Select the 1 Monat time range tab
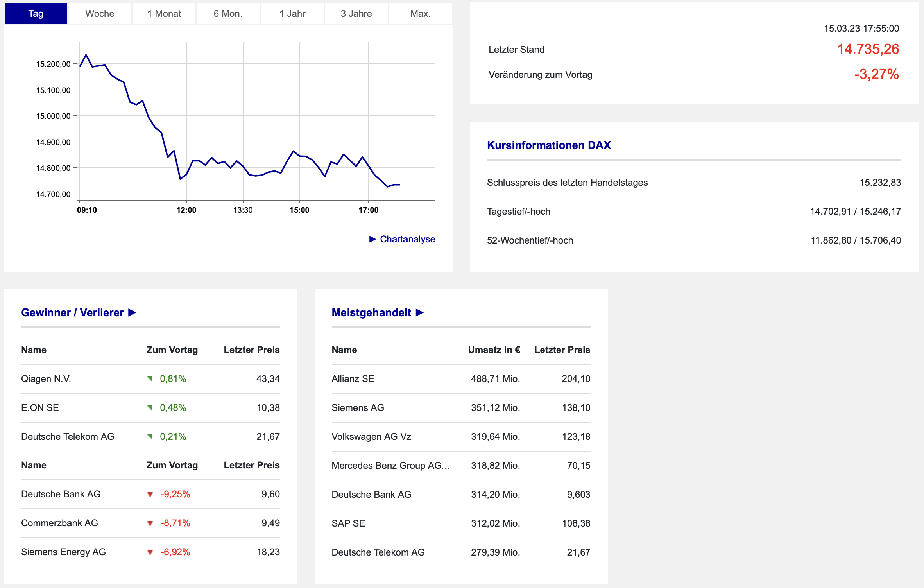 (164, 14)
